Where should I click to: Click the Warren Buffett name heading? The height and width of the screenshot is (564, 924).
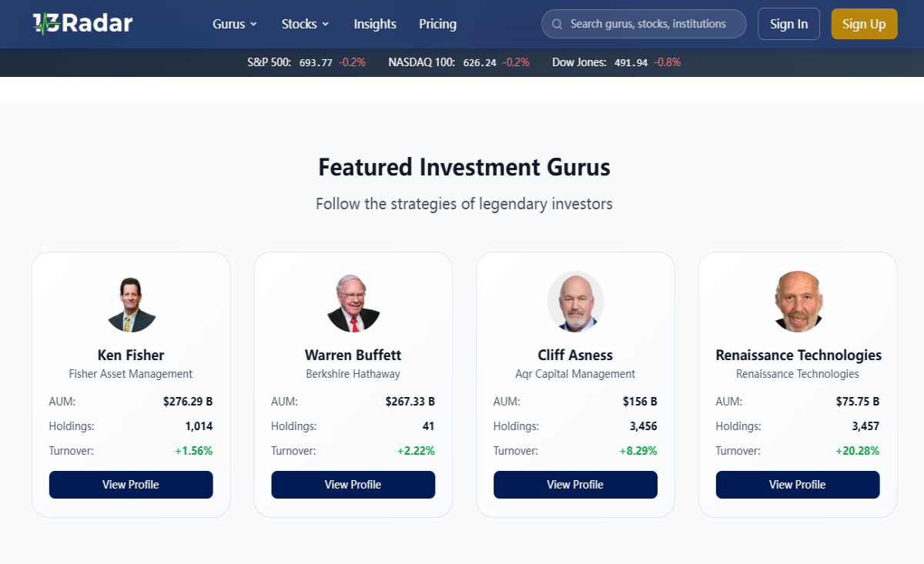tap(353, 355)
